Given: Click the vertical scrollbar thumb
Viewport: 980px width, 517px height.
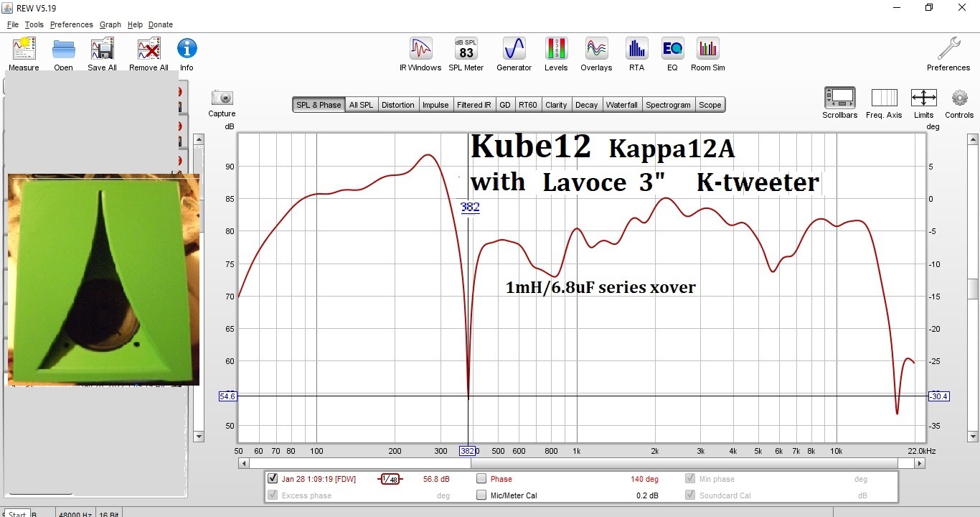Looking at the screenshot, I should point(973,288).
